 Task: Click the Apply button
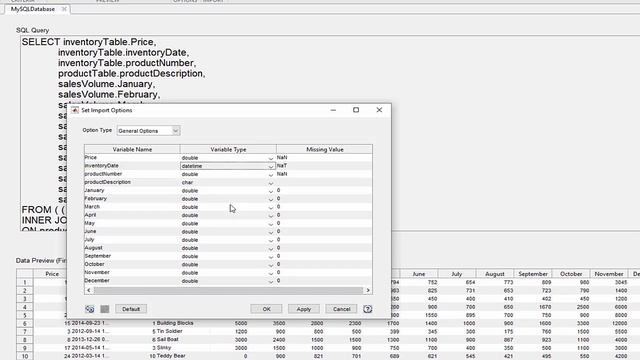pyautogui.click(x=304, y=309)
